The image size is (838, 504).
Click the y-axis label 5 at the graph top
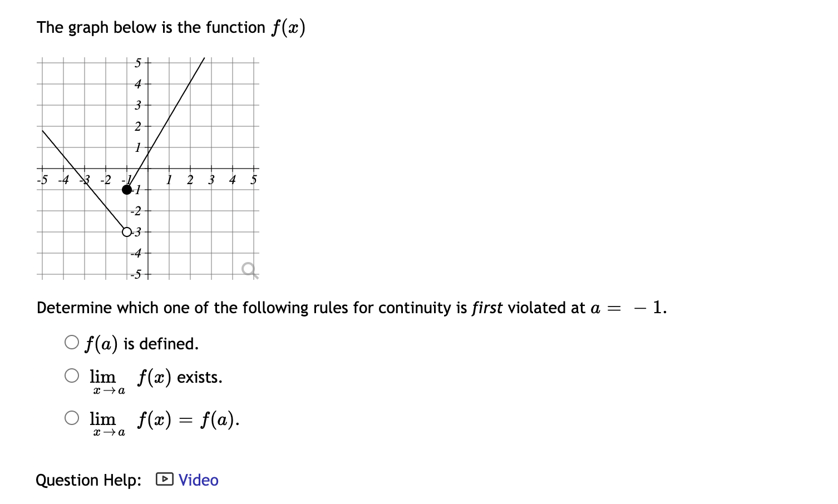point(137,62)
